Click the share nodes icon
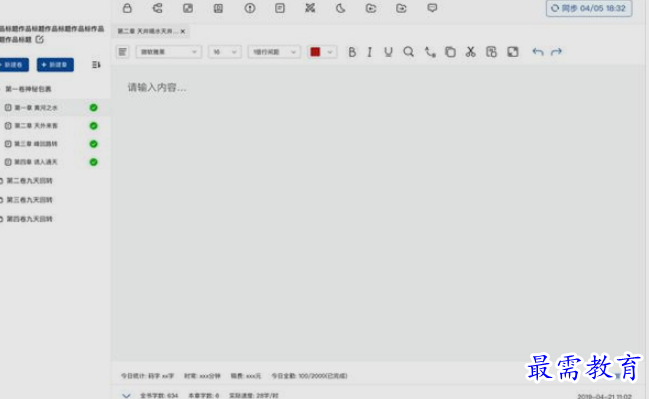Screen dimensions: 649x399 (x=158, y=8)
